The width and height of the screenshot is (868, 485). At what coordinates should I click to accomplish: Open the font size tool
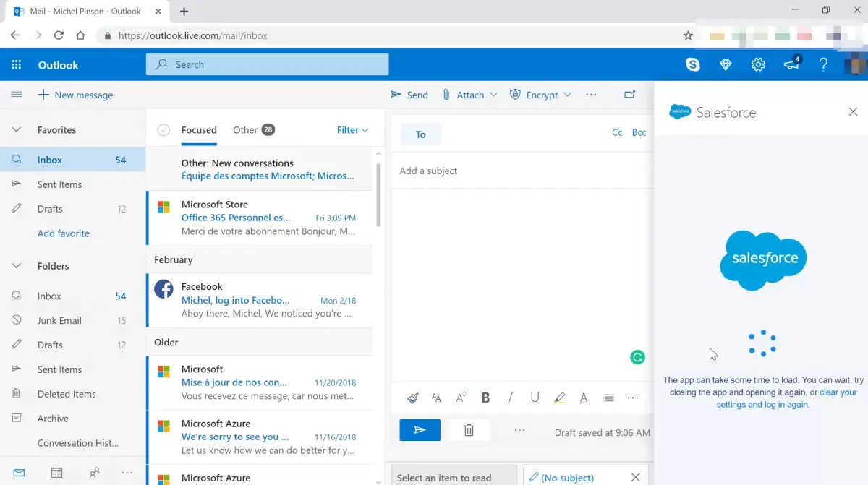point(436,398)
